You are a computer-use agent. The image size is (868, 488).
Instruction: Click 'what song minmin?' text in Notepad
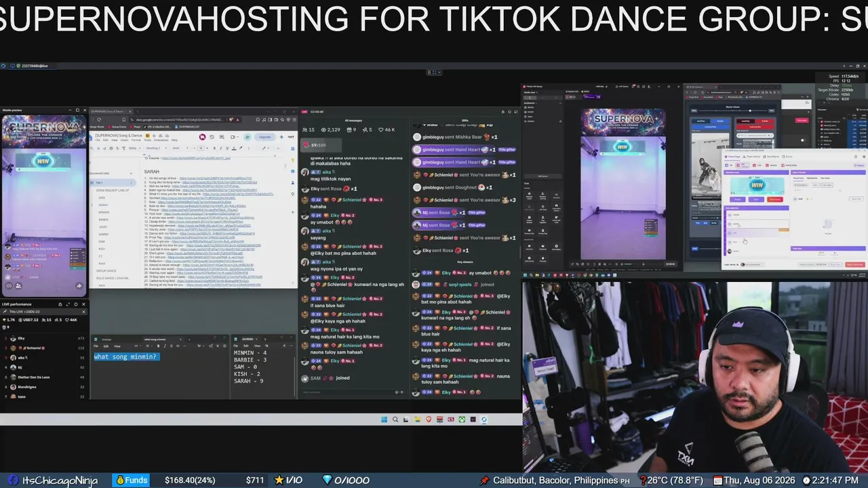coord(126,357)
